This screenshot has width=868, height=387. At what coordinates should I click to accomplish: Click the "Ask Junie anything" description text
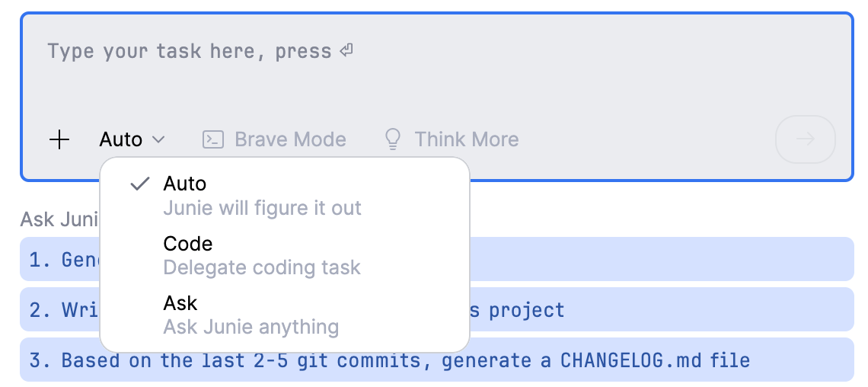point(251,327)
